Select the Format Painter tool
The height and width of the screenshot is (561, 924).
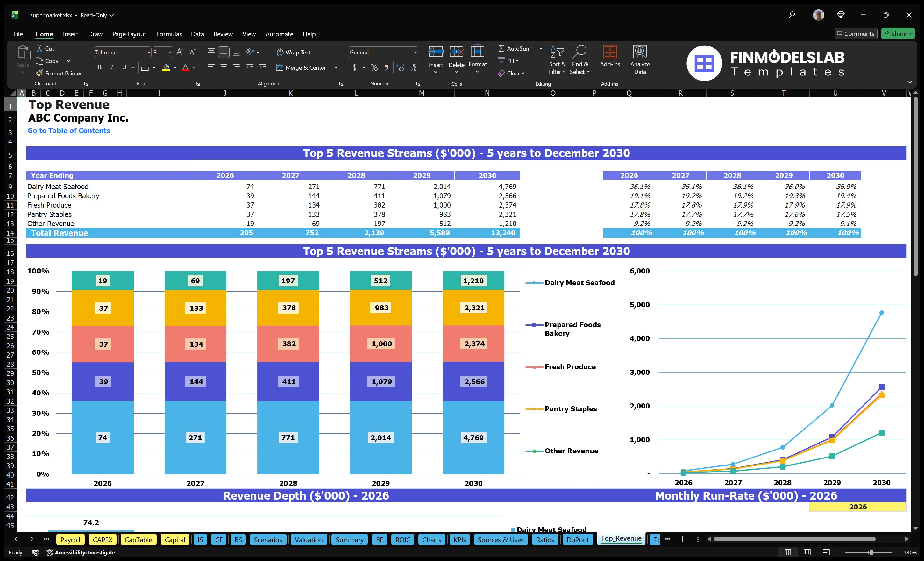tap(59, 73)
